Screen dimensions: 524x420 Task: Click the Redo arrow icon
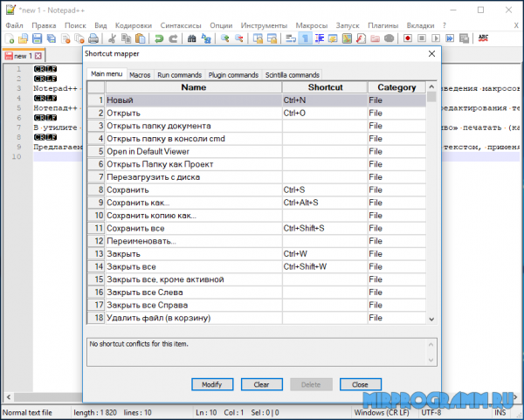pos(173,38)
